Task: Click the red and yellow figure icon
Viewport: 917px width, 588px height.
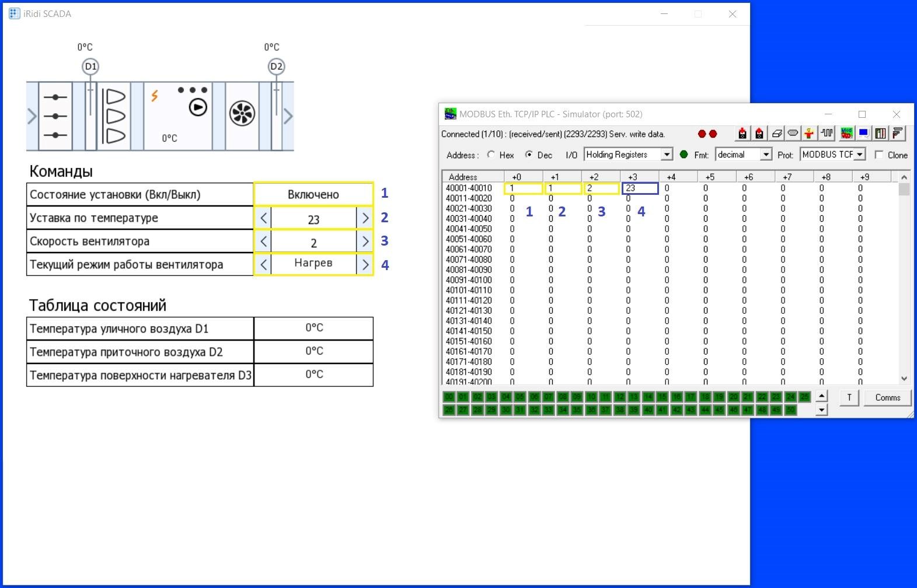Action: click(809, 134)
